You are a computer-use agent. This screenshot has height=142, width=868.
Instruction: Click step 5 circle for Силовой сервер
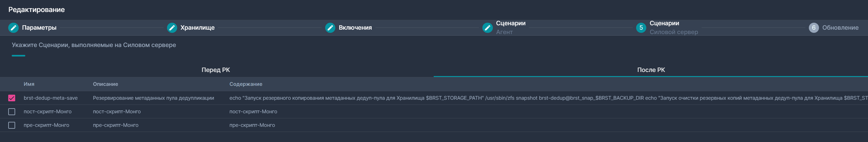[x=641, y=27]
